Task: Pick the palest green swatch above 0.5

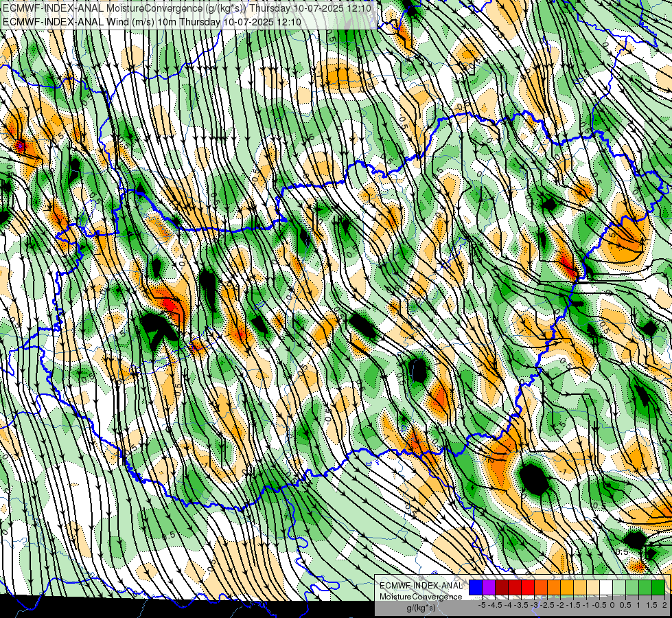Action: pos(619,587)
